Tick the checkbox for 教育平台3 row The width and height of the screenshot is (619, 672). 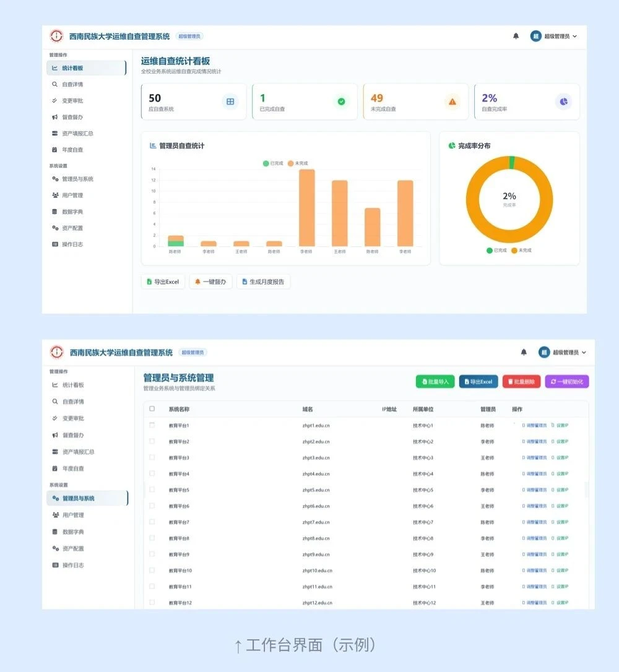click(152, 457)
